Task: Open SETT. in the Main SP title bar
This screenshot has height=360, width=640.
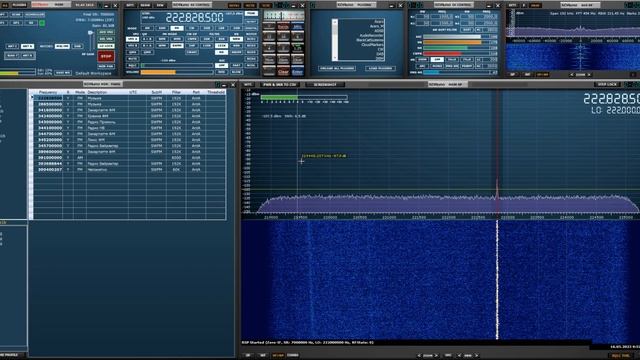Action: pos(248,84)
